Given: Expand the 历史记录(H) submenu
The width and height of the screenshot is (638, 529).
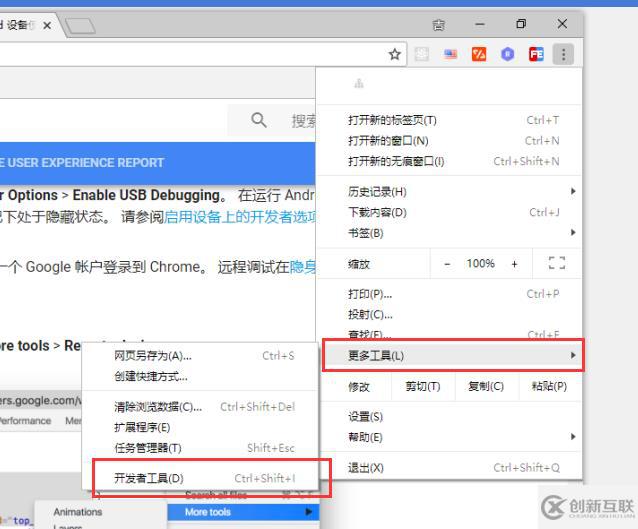Looking at the screenshot, I should 449,192.
